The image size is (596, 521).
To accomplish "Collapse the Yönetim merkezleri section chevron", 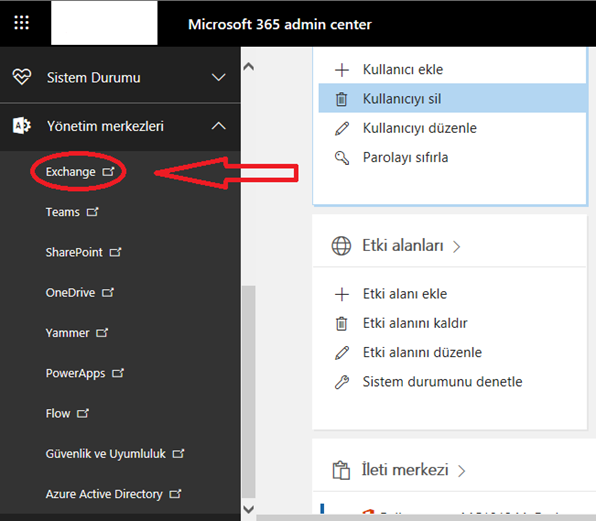I will [x=219, y=126].
